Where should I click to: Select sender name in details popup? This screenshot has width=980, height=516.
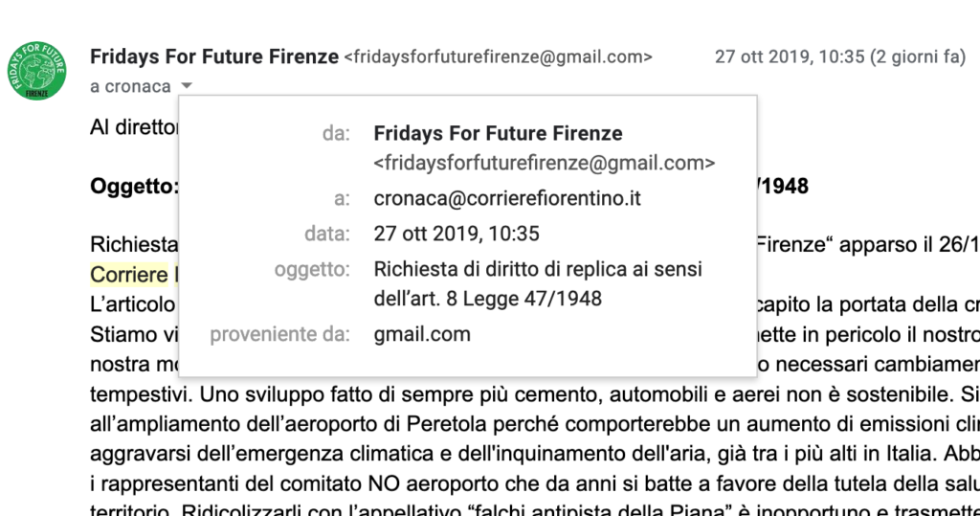coord(498,133)
